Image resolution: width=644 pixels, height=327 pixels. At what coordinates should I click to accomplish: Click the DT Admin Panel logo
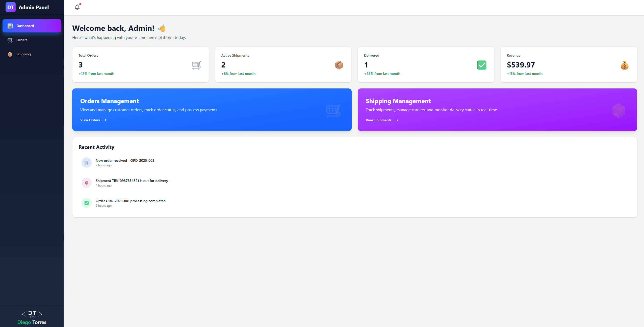(10, 7)
